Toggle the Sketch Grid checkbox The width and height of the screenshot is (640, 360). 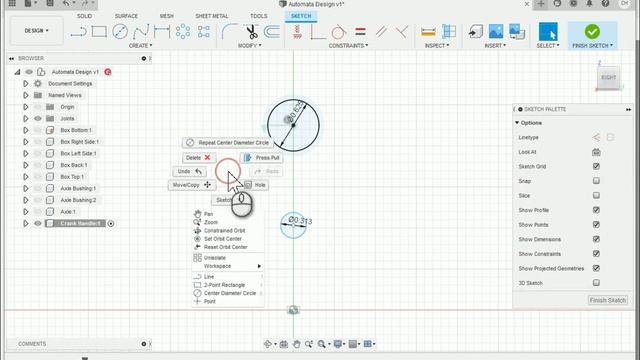pyautogui.click(x=596, y=166)
